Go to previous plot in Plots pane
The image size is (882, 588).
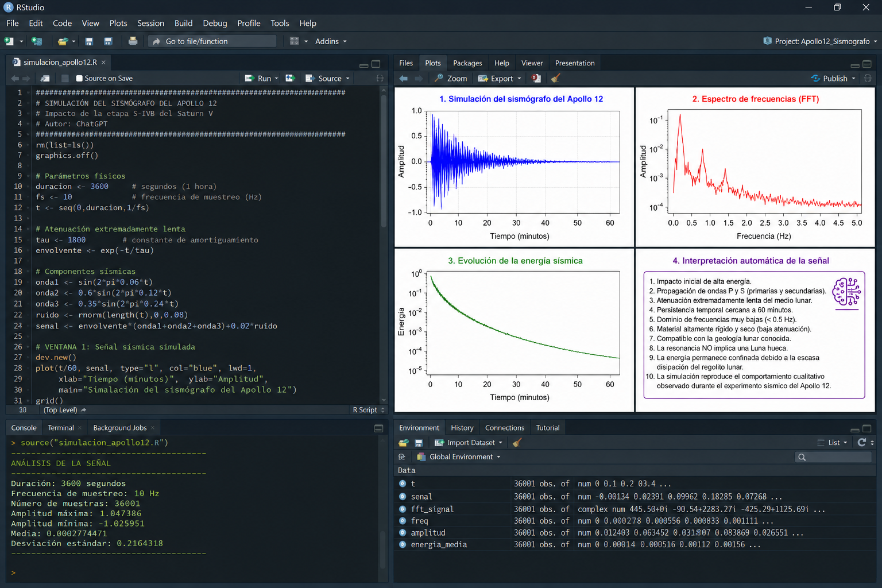(404, 79)
